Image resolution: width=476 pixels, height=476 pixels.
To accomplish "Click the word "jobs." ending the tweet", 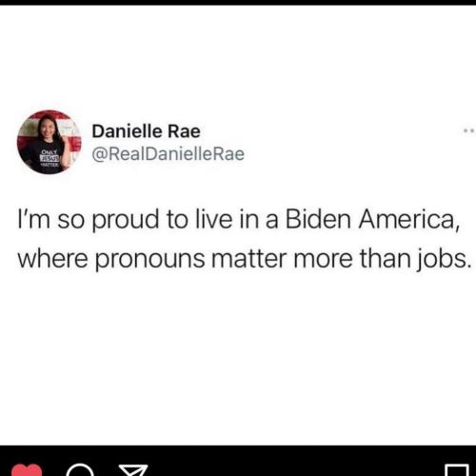I will click(445, 259).
